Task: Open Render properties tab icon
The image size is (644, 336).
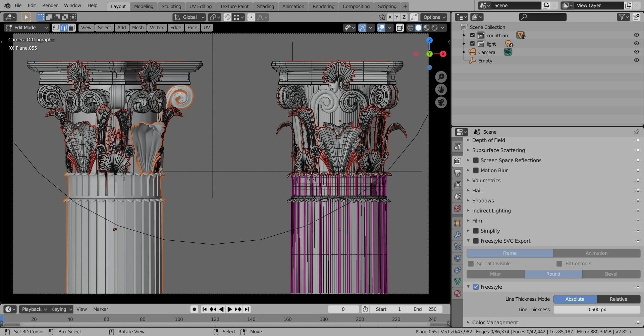Action: coord(458,161)
